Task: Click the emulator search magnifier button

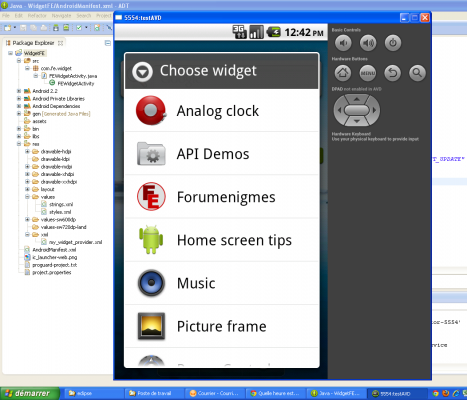Action: (x=417, y=73)
